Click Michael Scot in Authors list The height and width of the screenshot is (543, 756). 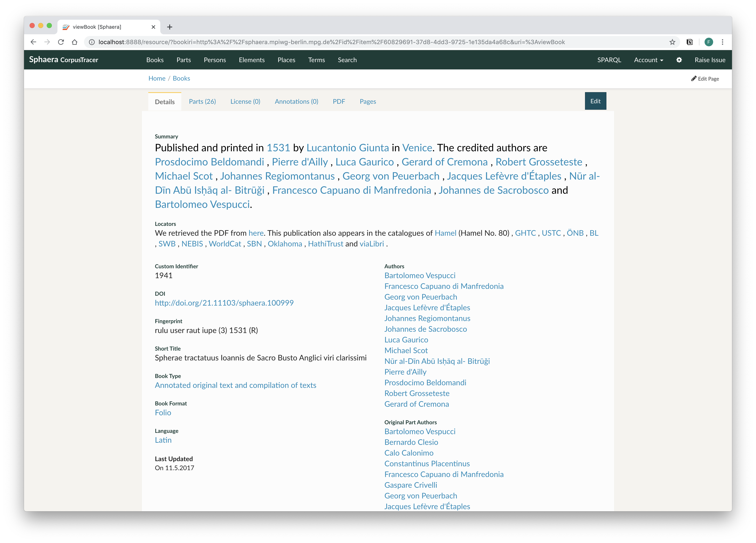pyautogui.click(x=406, y=350)
